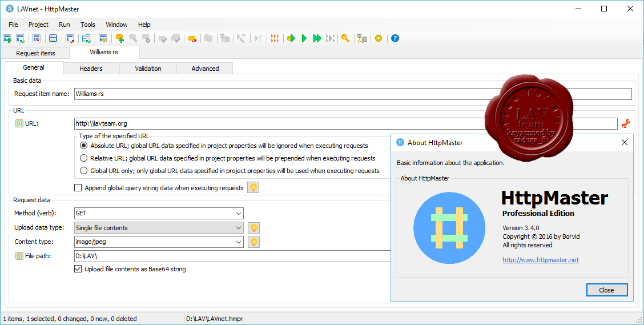Click the lightbulb hint next to Append global query
Screen dimensions: 644x325
click(253, 188)
